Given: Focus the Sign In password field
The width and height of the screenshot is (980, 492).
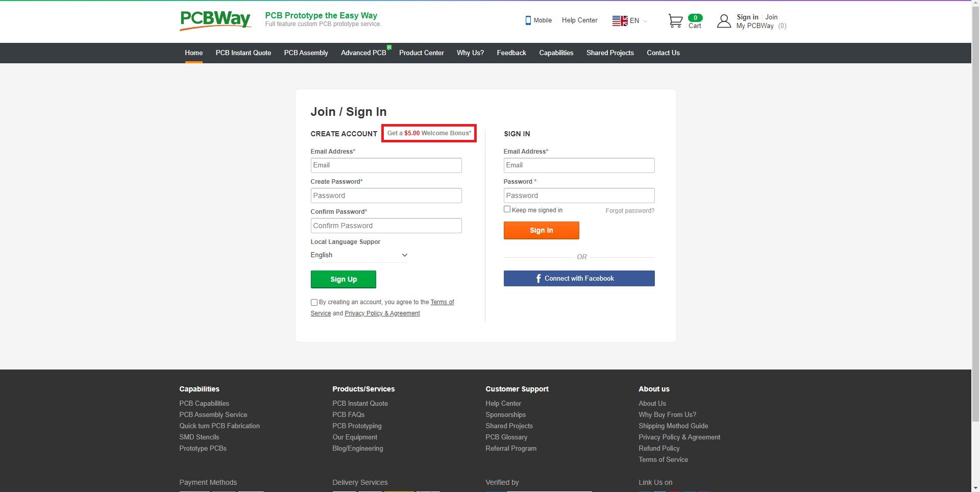Looking at the screenshot, I should tap(579, 195).
